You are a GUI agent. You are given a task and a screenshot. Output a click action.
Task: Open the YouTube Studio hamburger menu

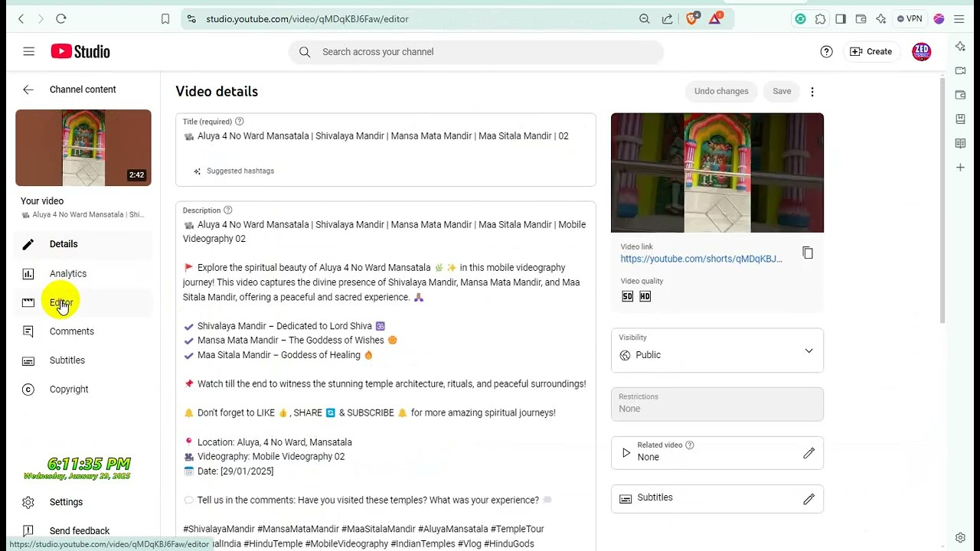[x=28, y=51]
